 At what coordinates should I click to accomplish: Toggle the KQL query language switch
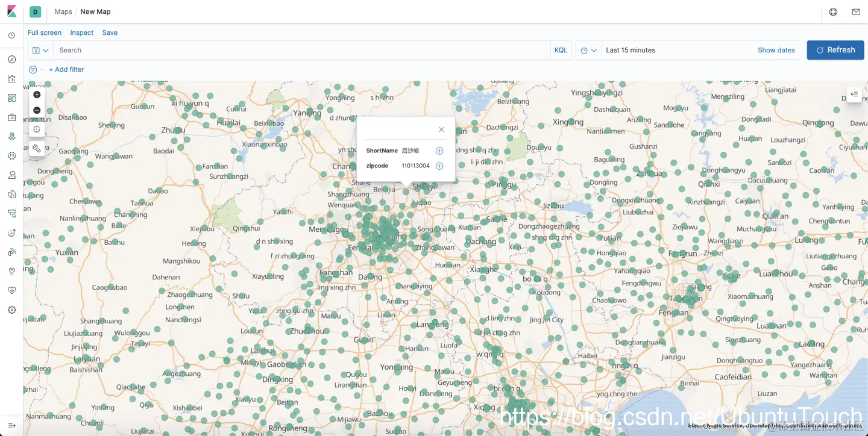pyautogui.click(x=561, y=50)
